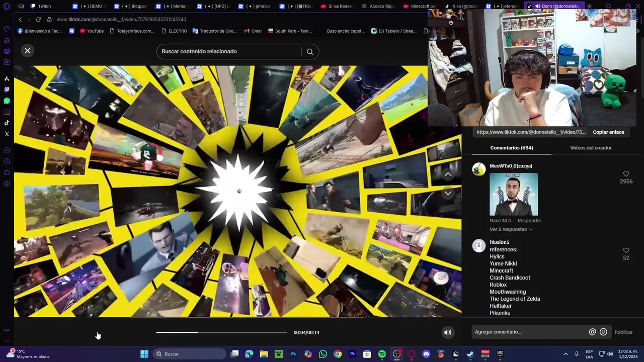Open the Twitch sidebar icon in Opera GX
Viewport: 644px width, 362px height.
(x=7, y=89)
